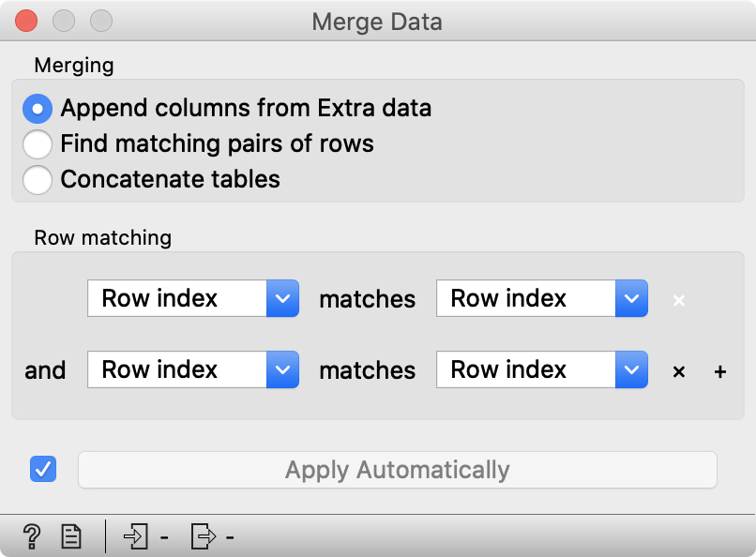Click the input summary indicator beside the input icon
Screen dimensions: 756x557
pyautogui.click(x=164, y=538)
